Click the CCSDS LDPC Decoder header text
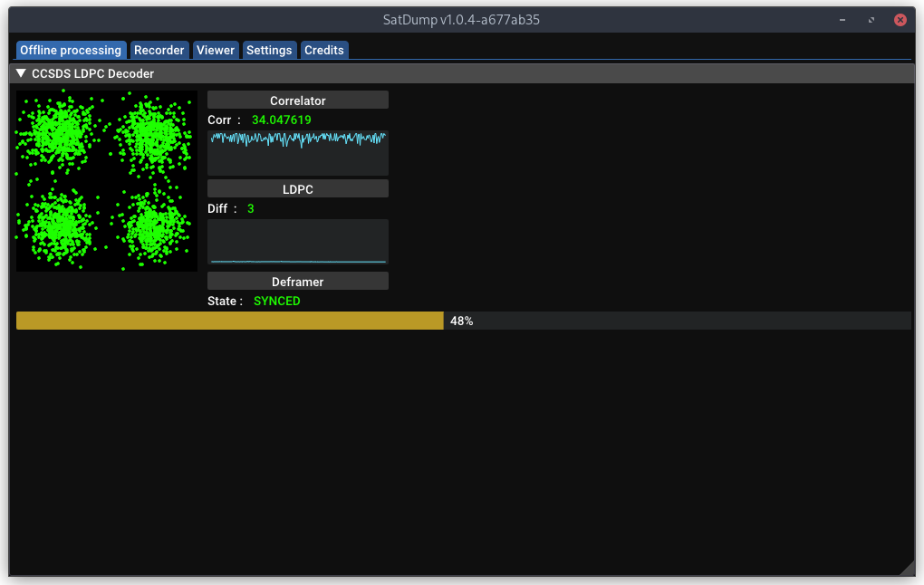 tap(92, 73)
